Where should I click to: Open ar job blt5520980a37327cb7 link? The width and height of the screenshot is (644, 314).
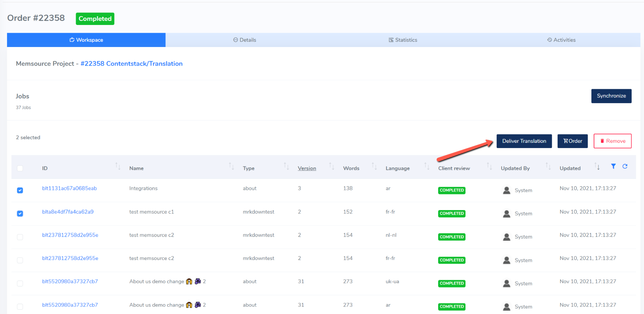tap(70, 305)
